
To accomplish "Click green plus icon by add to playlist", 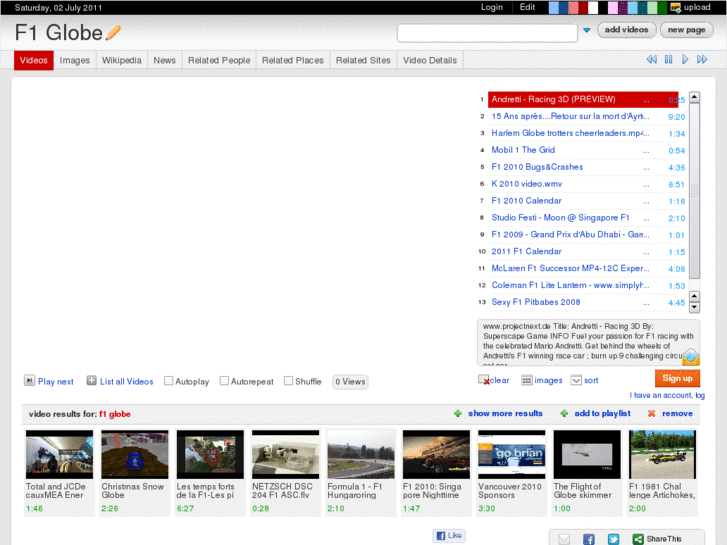I will [564, 413].
